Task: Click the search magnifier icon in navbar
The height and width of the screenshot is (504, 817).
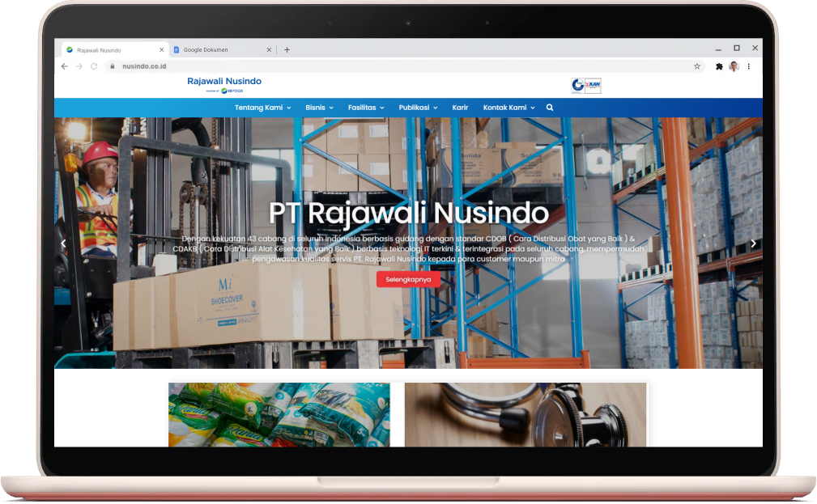Action: (x=550, y=108)
